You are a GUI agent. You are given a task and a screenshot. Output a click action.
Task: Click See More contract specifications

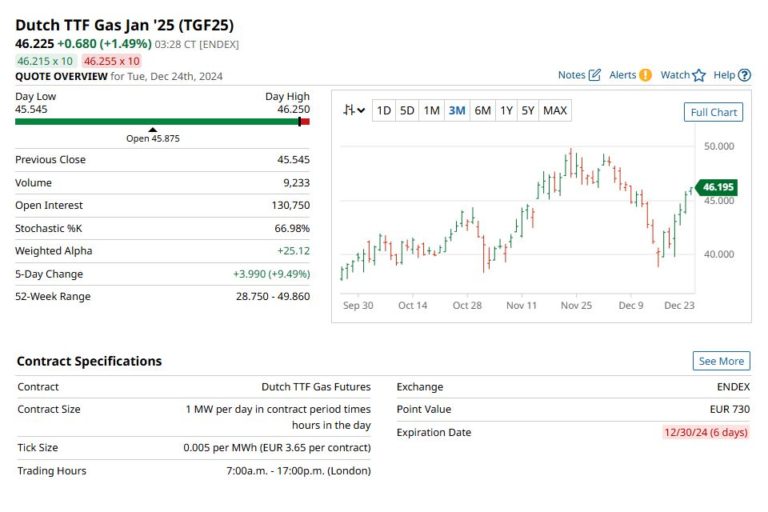pyautogui.click(x=721, y=361)
